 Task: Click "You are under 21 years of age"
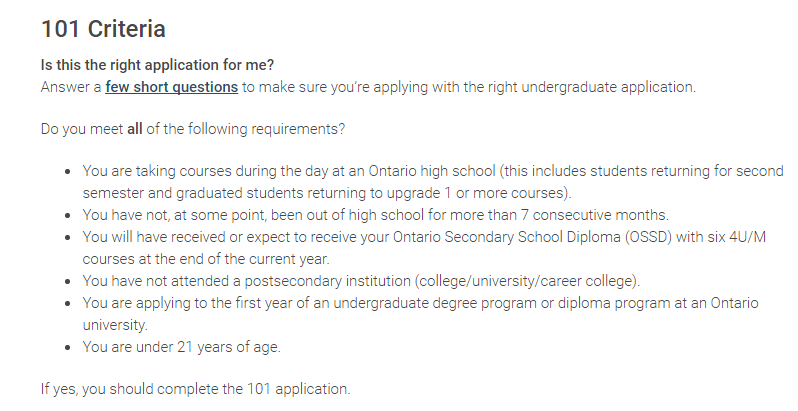181,347
